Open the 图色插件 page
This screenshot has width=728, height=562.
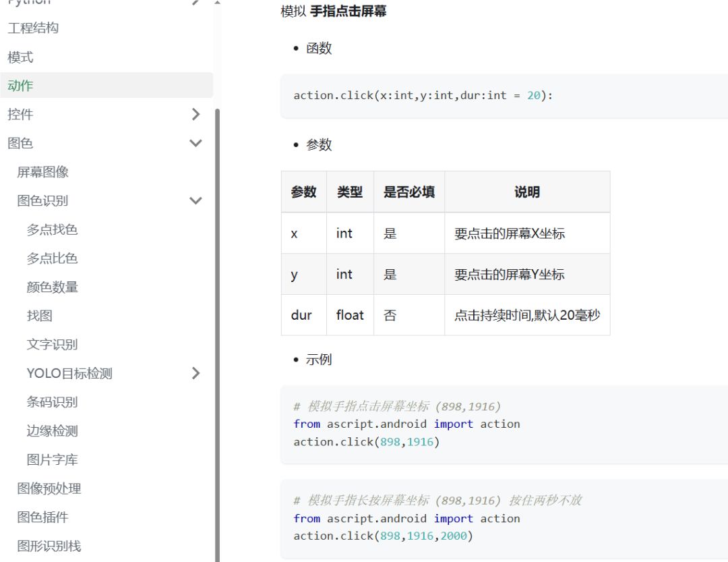click(x=42, y=517)
